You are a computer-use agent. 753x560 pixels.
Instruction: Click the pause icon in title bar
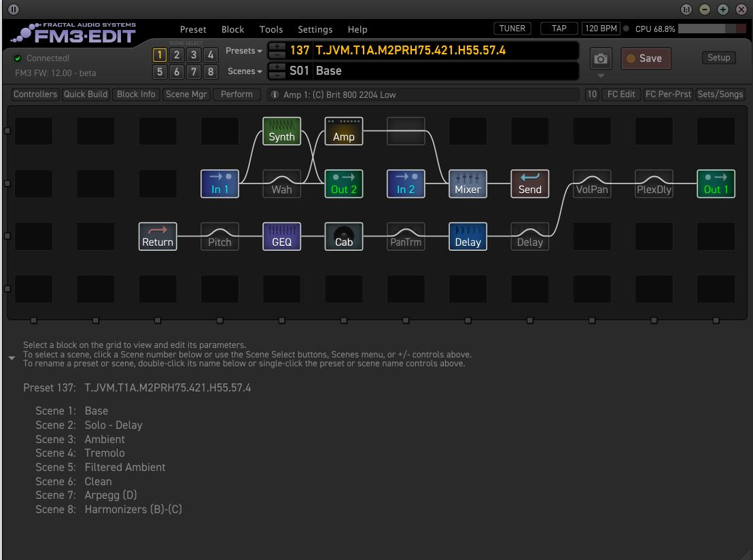click(14, 9)
